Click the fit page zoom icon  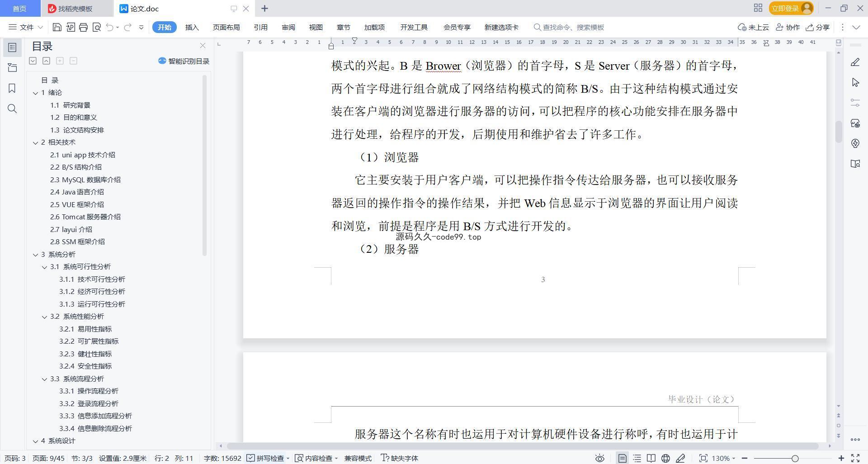pos(703,458)
